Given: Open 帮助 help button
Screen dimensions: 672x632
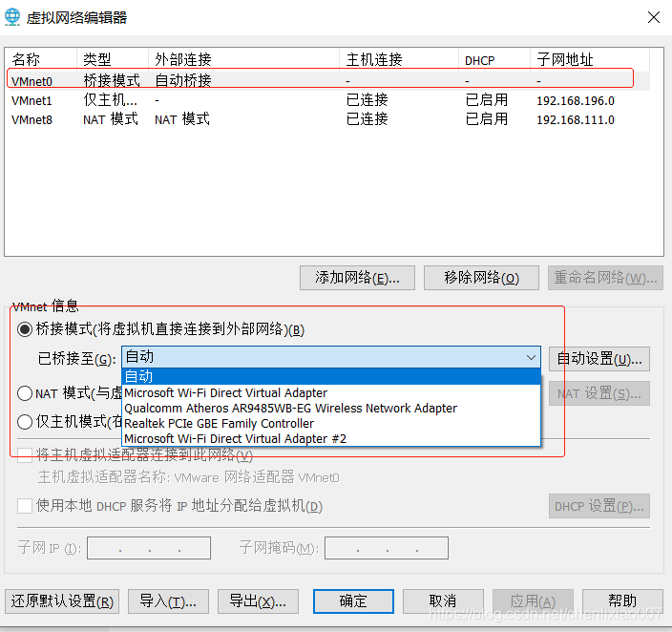Looking at the screenshot, I should click(622, 601).
